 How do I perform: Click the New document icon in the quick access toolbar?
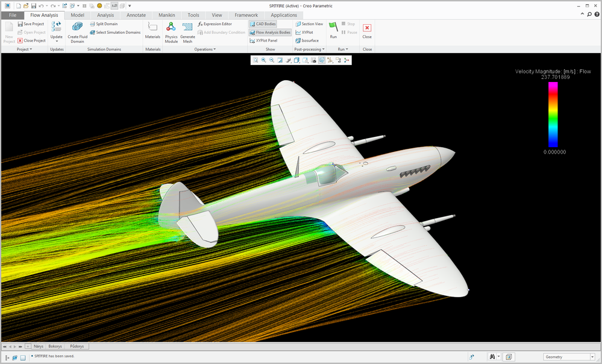tap(19, 6)
